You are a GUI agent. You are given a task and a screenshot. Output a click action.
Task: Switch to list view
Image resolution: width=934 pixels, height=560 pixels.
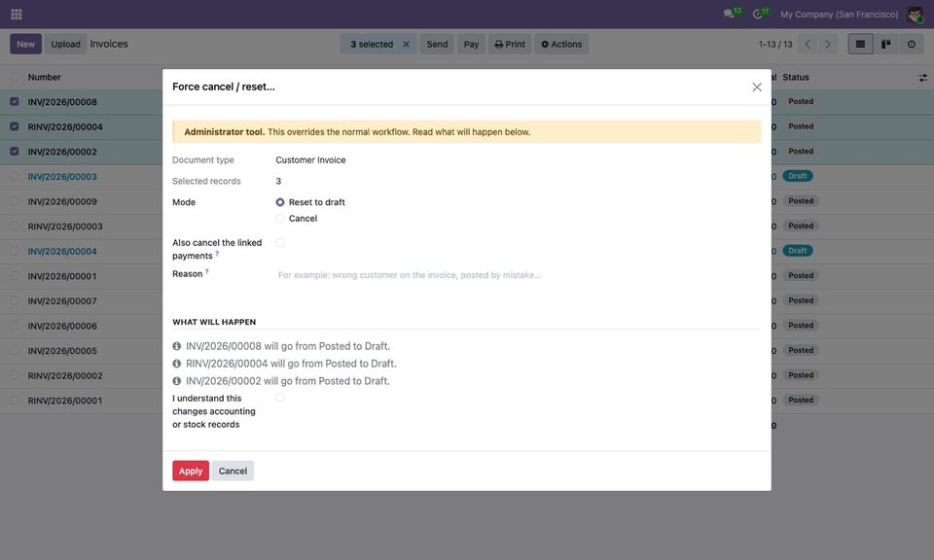coord(860,44)
